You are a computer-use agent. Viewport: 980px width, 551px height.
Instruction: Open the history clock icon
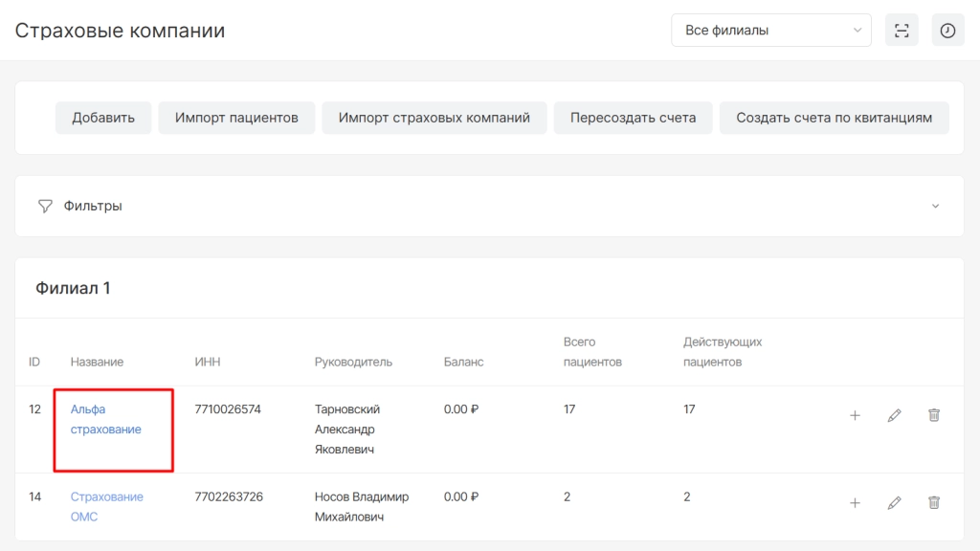(947, 31)
